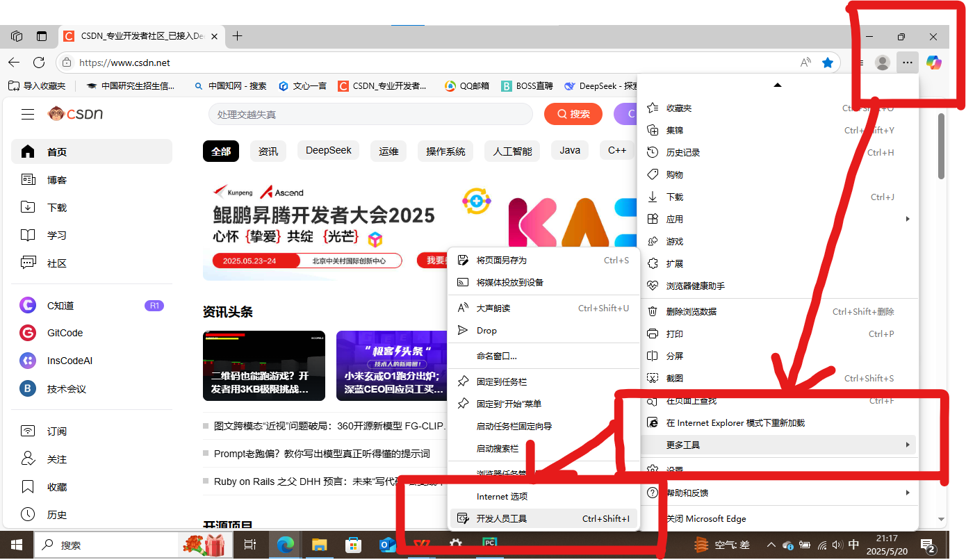This screenshot has width=966, height=560.
Task: Close the CSDN browser tab
Action: point(214,36)
